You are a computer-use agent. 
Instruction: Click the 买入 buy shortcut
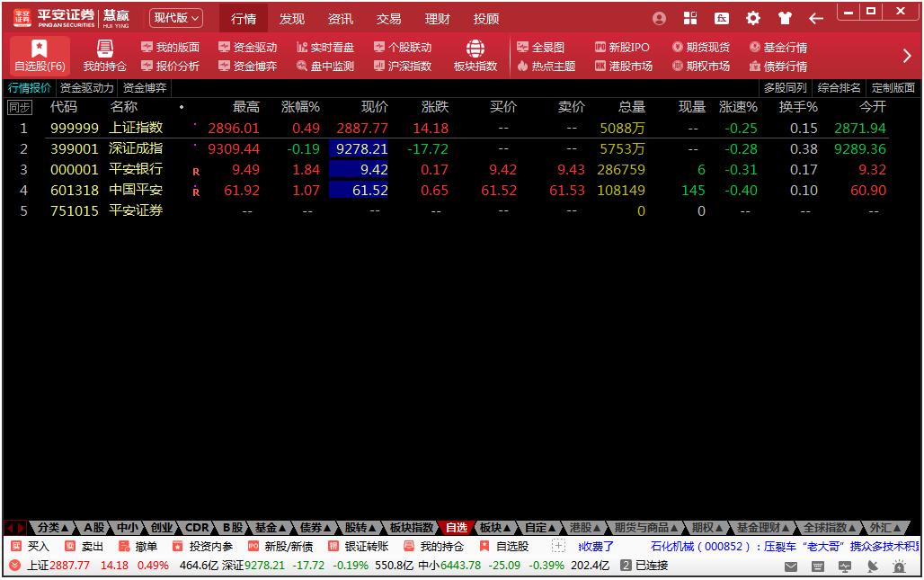click(x=30, y=547)
